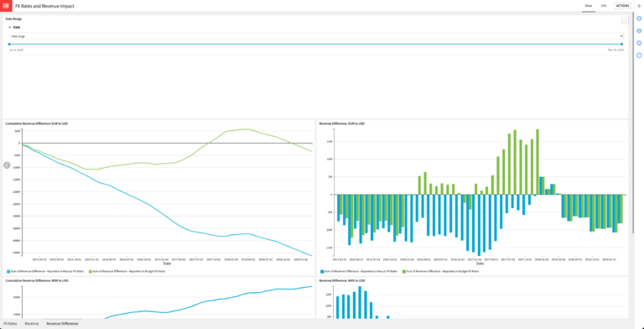Click green Budget FX Rates legend swatch, cumulative EUR chart
Viewport: 644px width, 329px height.
(91, 271)
